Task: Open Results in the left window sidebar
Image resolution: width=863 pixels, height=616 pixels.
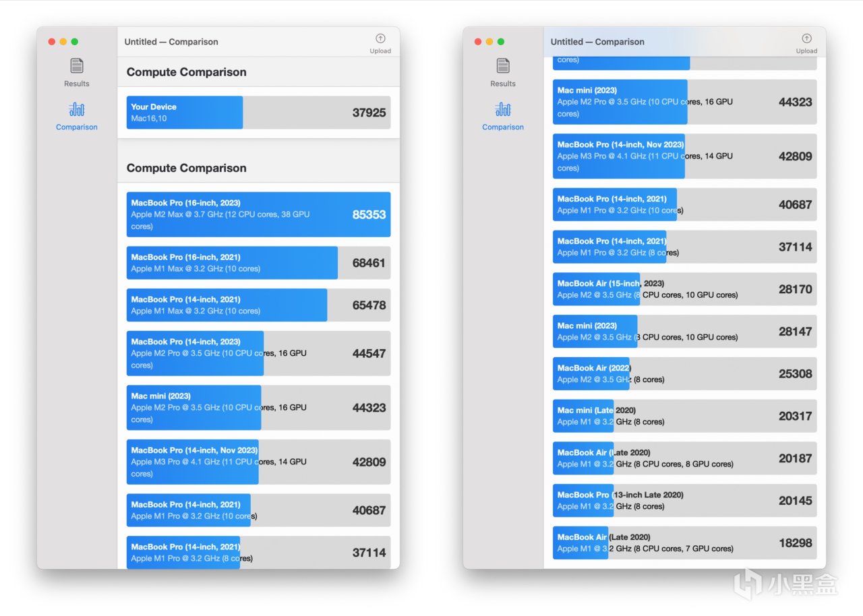Action: (77, 73)
